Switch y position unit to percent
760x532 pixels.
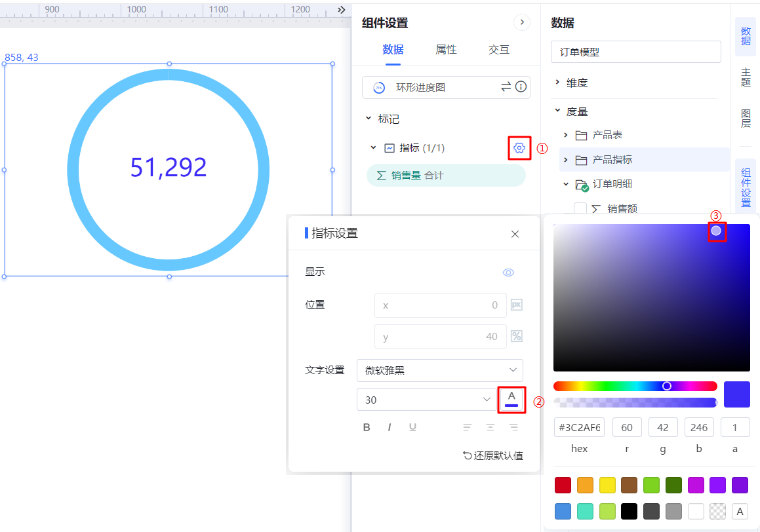click(517, 337)
